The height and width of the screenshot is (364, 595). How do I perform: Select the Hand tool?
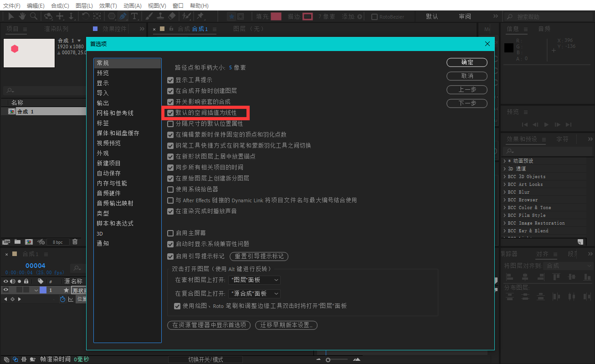click(22, 16)
